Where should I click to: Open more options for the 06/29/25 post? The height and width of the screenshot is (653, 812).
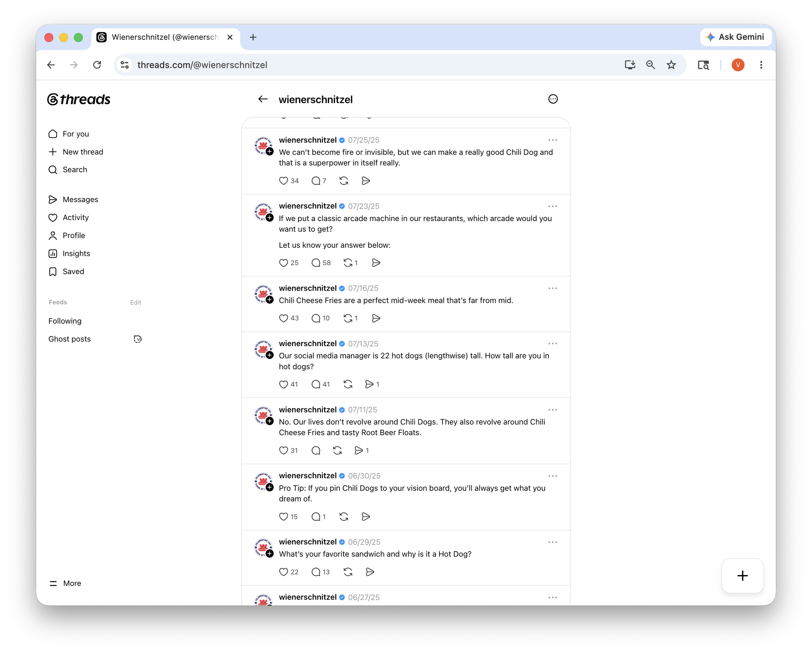click(x=552, y=542)
